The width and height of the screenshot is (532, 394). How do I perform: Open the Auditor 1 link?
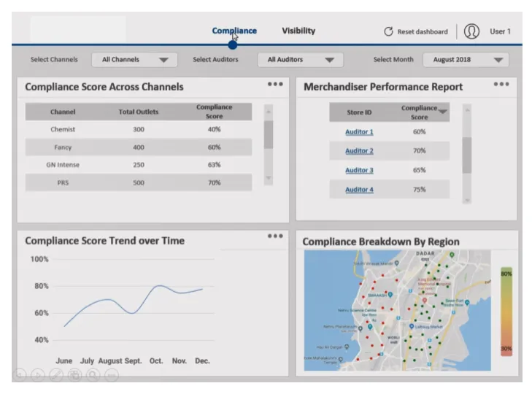coord(359,131)
